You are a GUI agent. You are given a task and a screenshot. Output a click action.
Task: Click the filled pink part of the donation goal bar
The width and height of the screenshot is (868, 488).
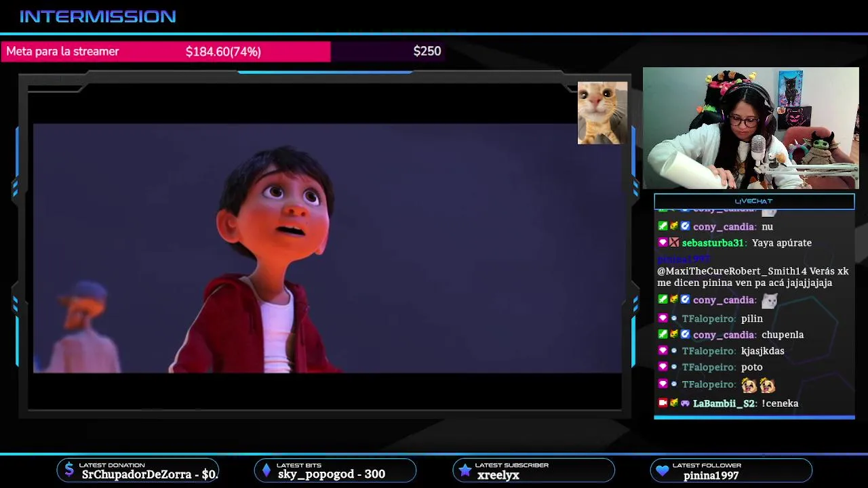click(x=165, y=52)
